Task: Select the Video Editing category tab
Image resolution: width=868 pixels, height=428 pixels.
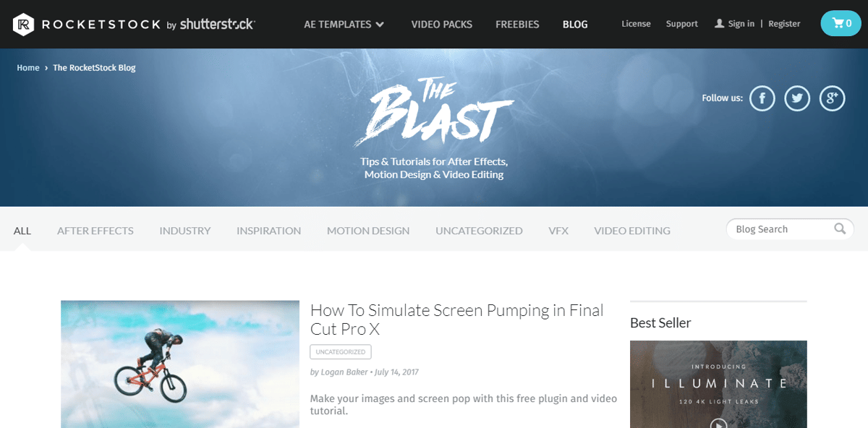Action: (632, 231)
